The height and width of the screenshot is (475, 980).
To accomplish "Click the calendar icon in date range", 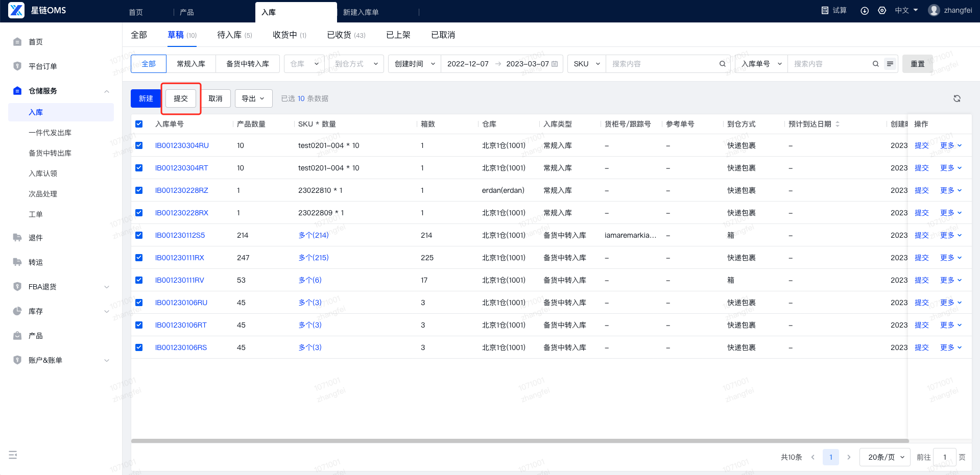I will [x=555, y=64].
